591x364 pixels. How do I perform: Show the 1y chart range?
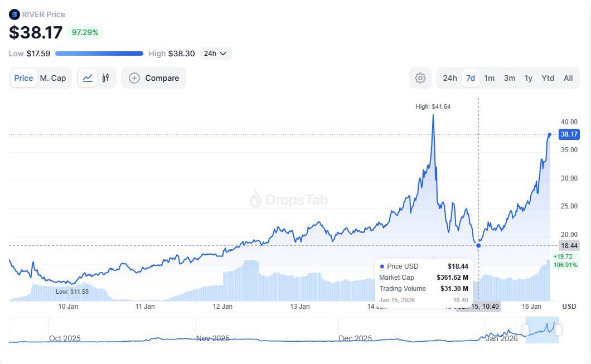[x=528, y=78]
